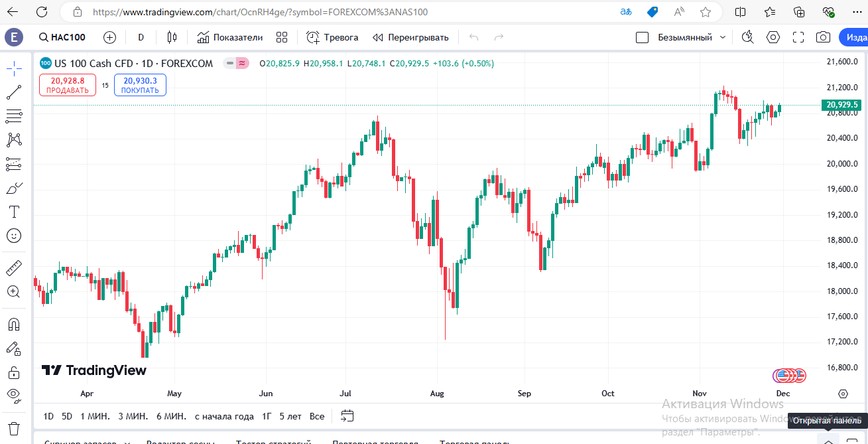Click the blue publish button

coord(853,37)
